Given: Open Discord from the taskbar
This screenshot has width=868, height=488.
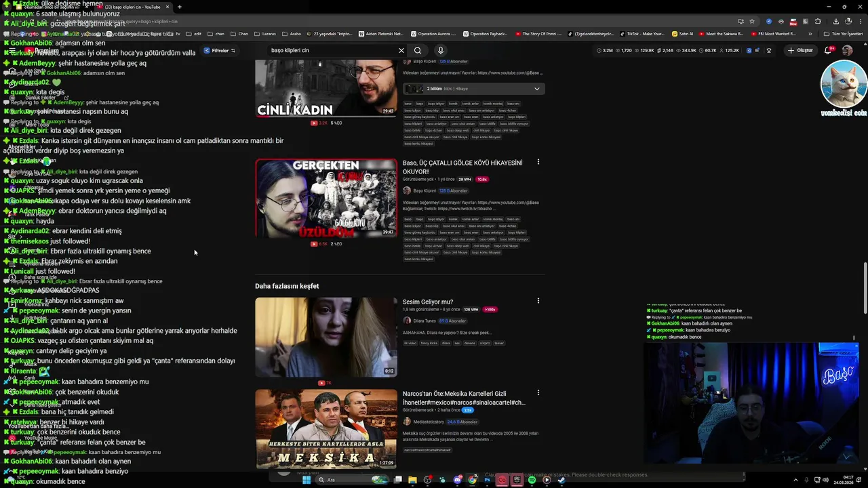Looking at the screenshot, I should coord(458,480).
